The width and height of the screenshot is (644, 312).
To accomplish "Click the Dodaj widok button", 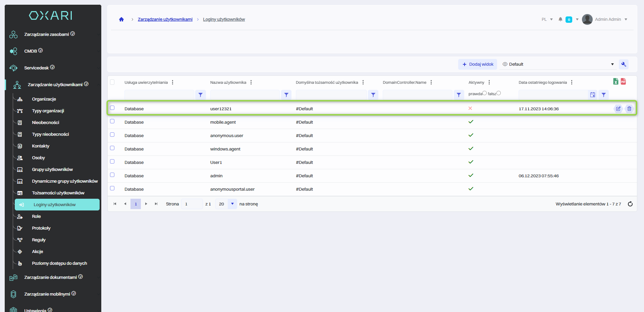I will tap(478, 64).
